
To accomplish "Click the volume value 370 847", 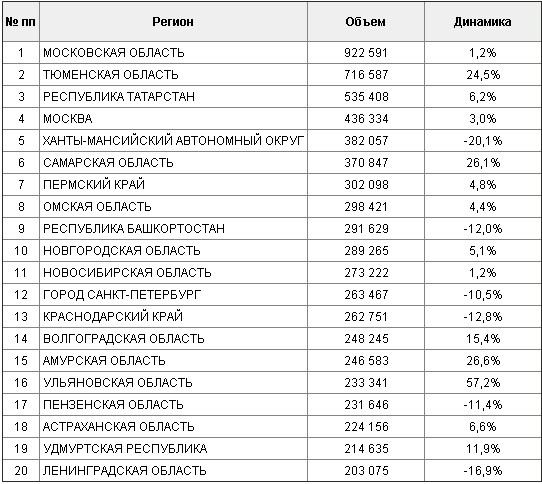I will point(366,162).
